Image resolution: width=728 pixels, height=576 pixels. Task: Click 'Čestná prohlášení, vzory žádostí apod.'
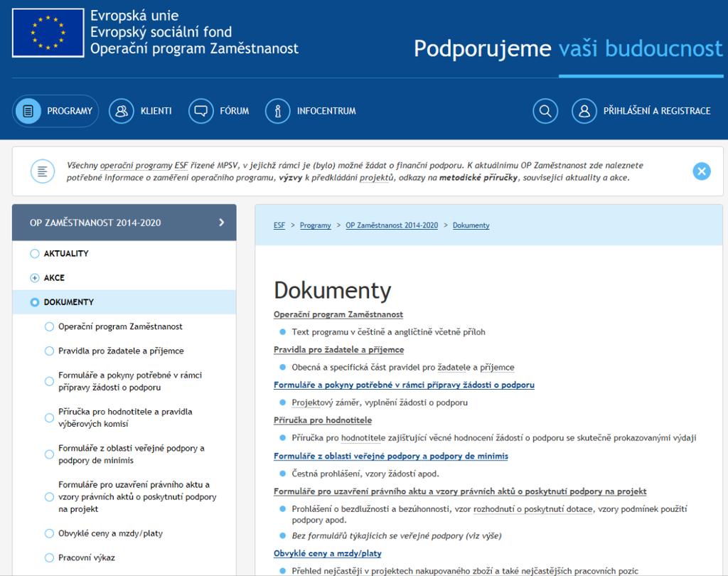click(x=365, y=474)
